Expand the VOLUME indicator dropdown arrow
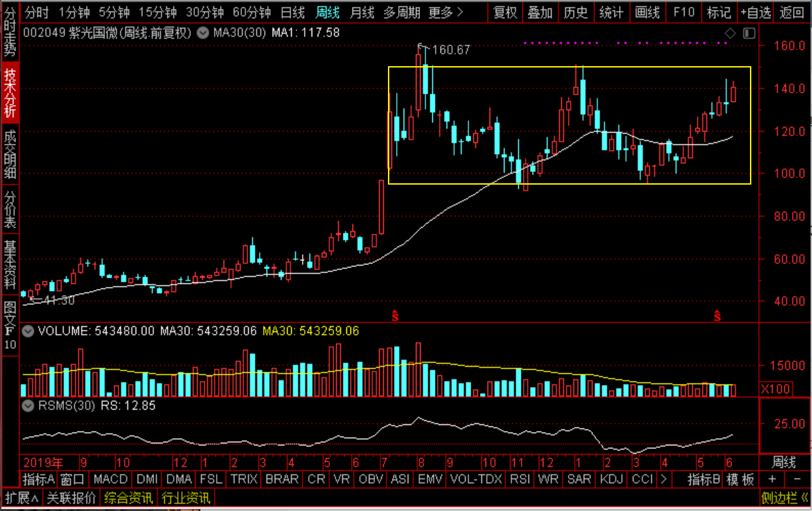 28,331
